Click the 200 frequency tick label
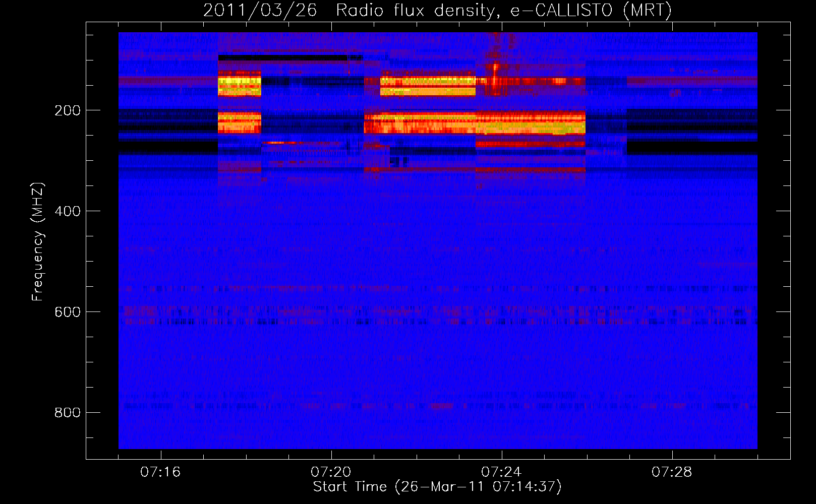The image size is (816, 504). pos(68,110)
